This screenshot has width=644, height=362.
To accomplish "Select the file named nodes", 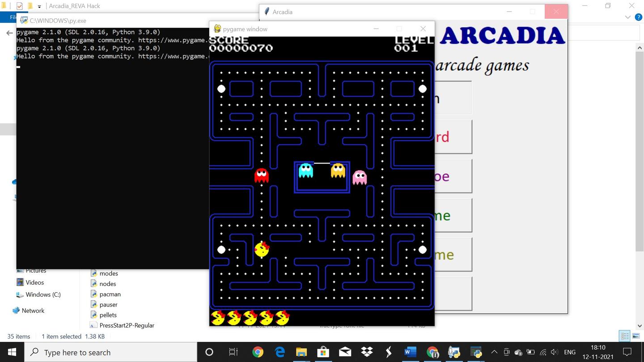I will (x=107, y=284).
